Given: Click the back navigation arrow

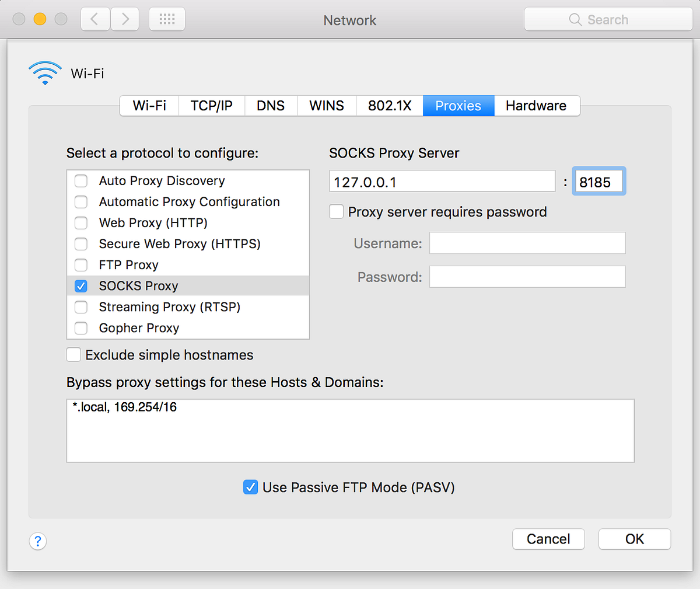Looking at the screenshot, I should tap(94, 19).
